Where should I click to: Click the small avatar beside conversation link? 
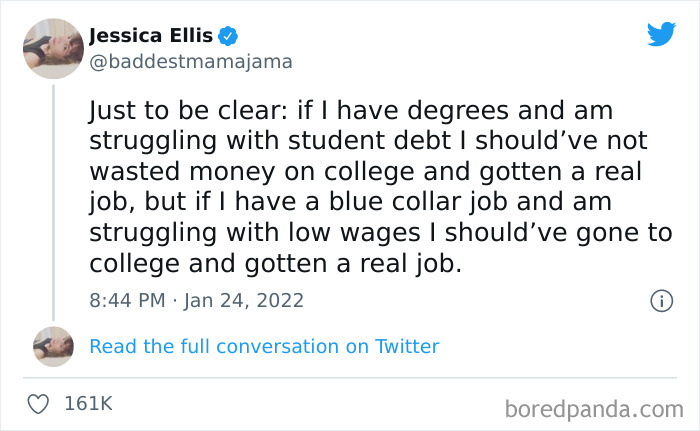53,346
